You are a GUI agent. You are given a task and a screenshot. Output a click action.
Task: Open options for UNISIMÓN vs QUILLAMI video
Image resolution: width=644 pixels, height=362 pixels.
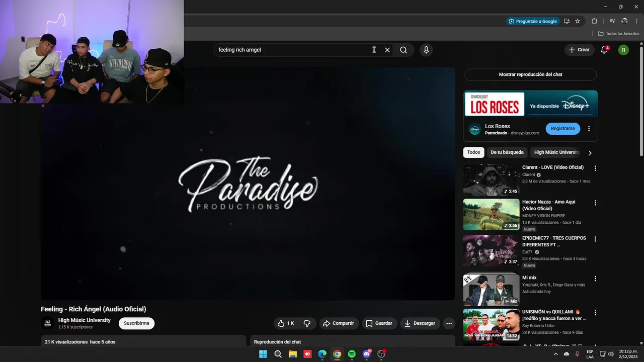(595, 313)
